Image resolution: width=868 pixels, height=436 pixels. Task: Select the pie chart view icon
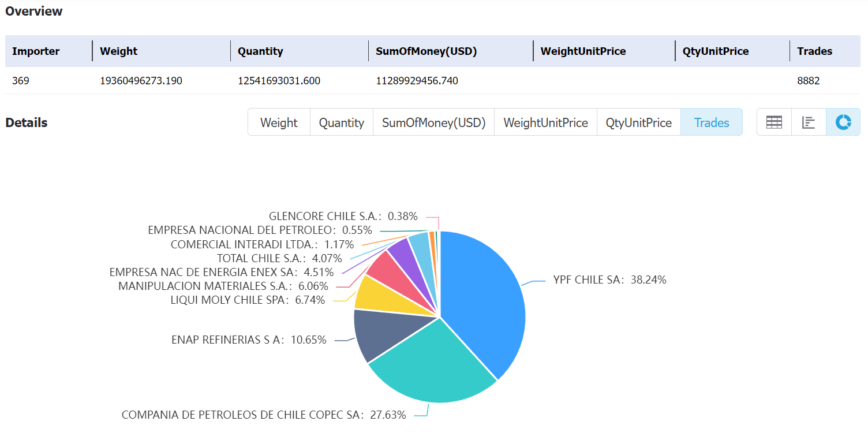pos(843,122)
